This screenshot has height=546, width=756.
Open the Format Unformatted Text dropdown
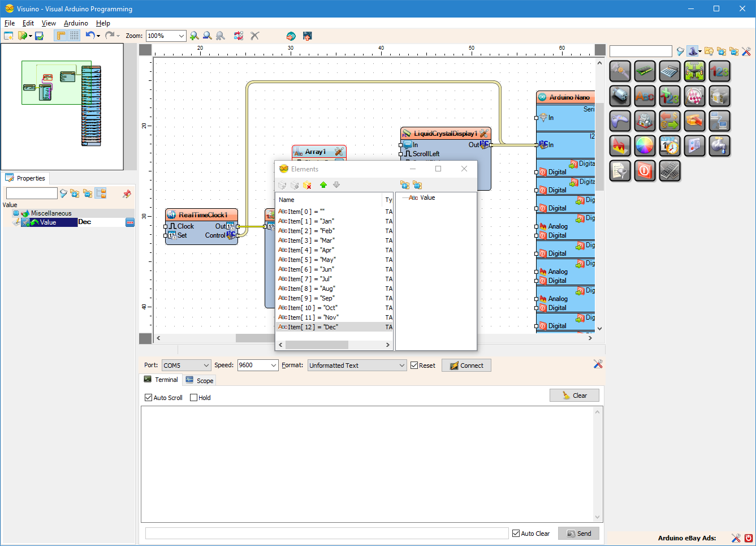(402, 366)
